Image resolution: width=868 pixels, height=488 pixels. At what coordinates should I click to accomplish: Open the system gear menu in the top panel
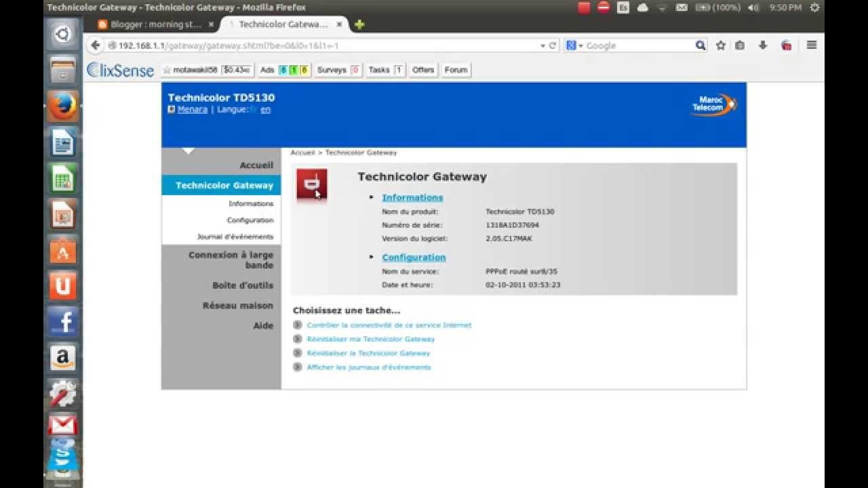pyautogui.click(x=814, y=7)
